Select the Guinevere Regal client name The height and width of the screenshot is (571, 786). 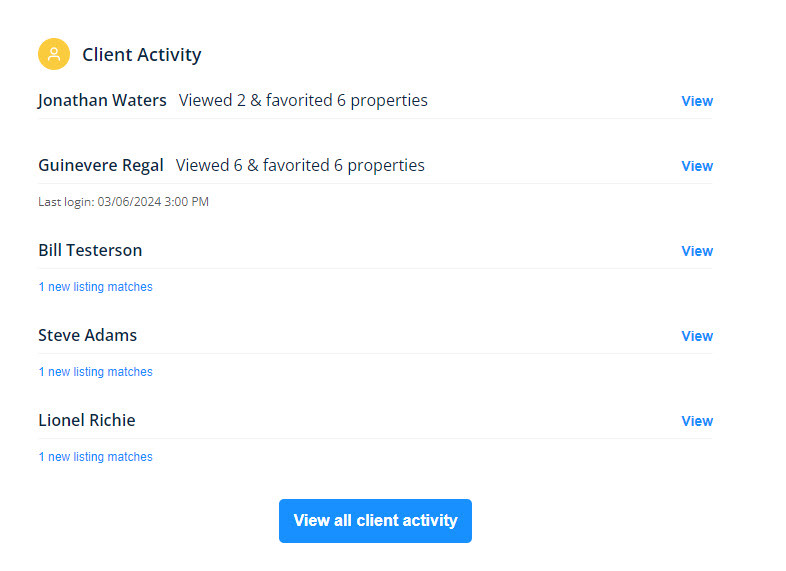coord(101,165)
